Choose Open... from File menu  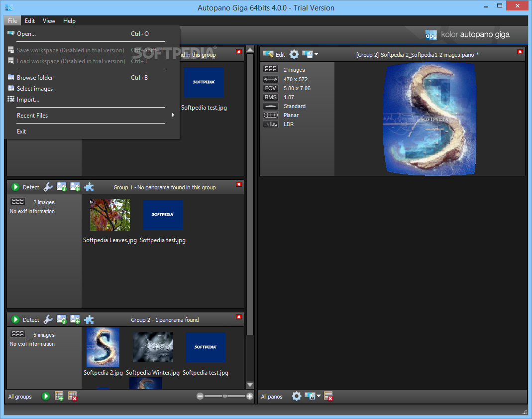coord(92,33)
